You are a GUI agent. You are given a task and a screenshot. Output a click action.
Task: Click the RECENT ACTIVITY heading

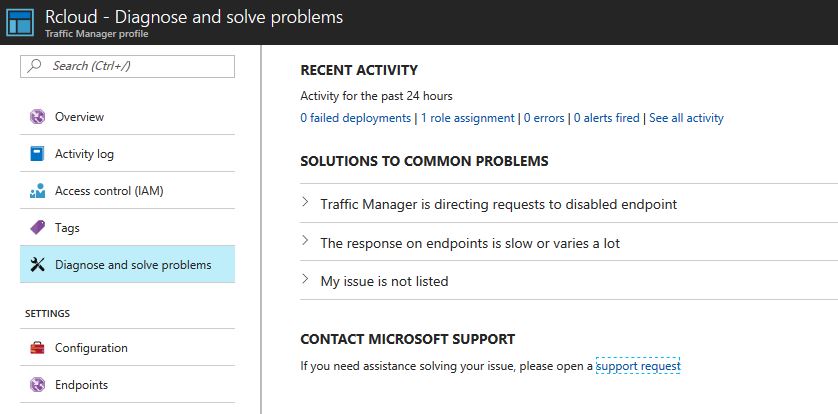[359, 71]
